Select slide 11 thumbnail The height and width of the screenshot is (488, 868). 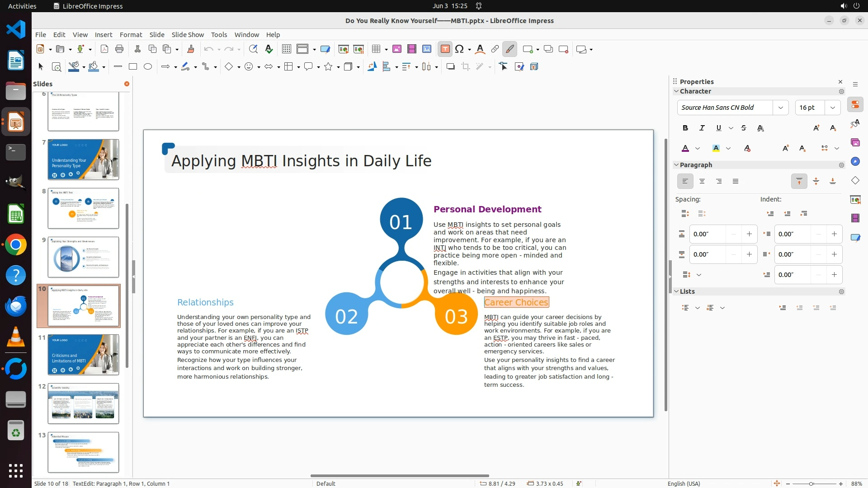pos(83,355)
